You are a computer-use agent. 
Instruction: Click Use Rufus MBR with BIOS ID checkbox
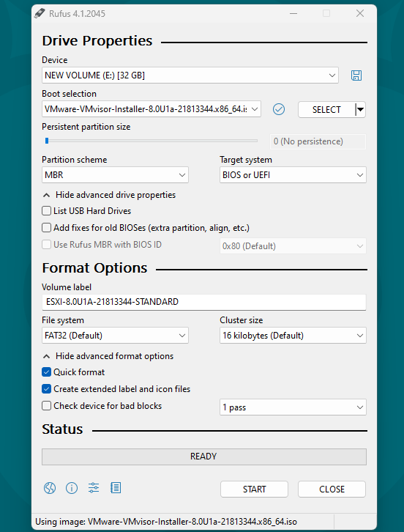pos(46,244)
